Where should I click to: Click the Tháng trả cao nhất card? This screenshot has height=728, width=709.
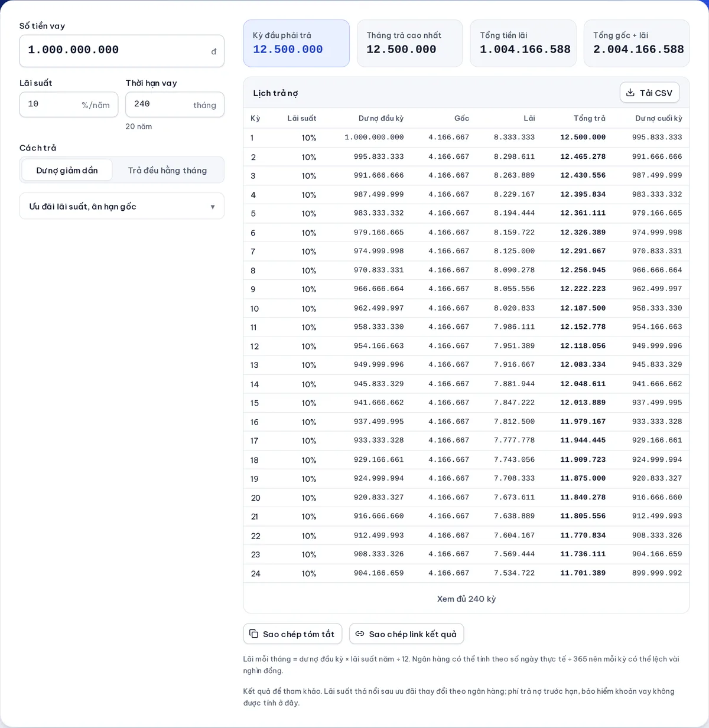click(x=409, y=43)
